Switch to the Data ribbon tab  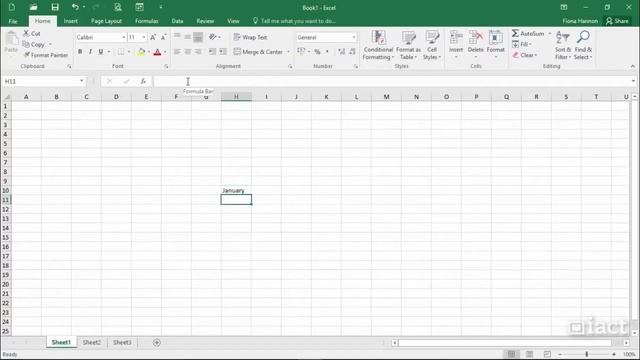pos(177,21)
